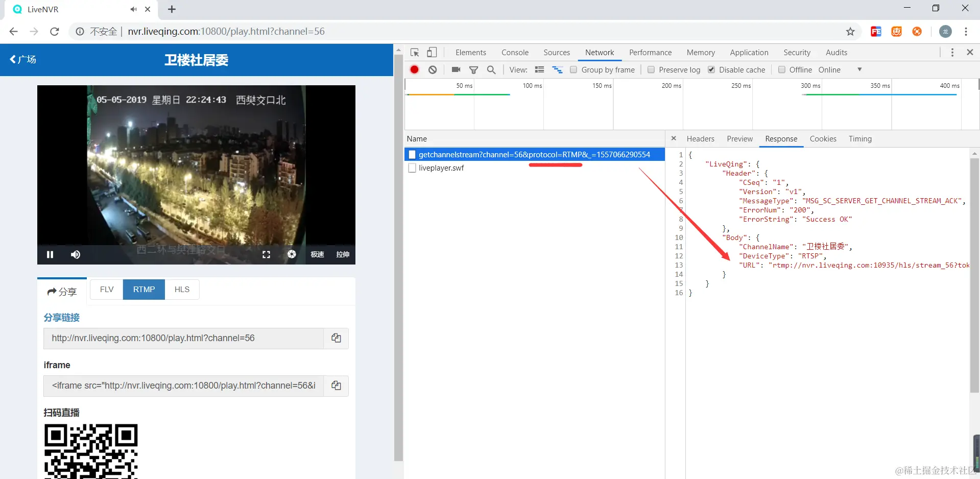Toggle the device toolbar icon

click(432, 53)
